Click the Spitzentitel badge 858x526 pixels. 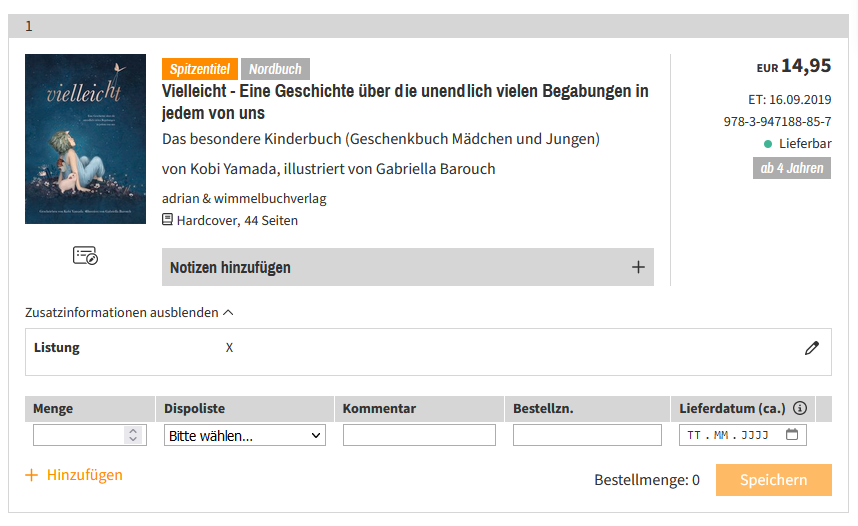point(200,69)
